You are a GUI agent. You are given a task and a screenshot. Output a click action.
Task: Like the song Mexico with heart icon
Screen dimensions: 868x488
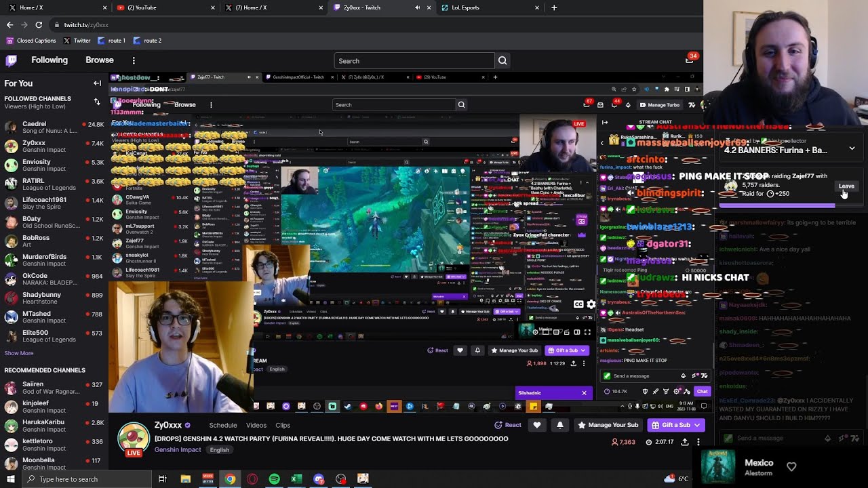pyautogui.click(x=791, y=467)
